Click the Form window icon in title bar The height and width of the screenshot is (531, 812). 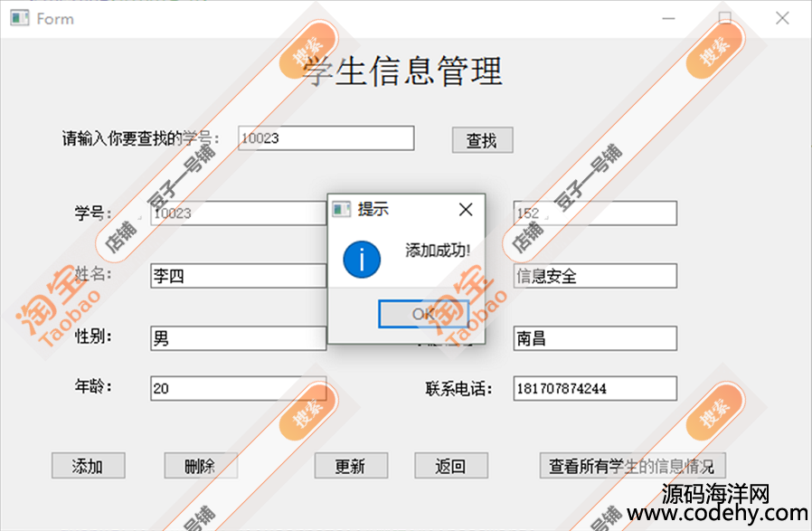(19, 18)
